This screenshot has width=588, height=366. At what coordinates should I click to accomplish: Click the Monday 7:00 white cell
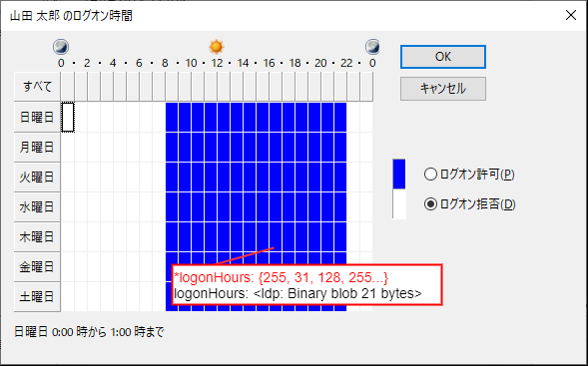pos(159,148)
